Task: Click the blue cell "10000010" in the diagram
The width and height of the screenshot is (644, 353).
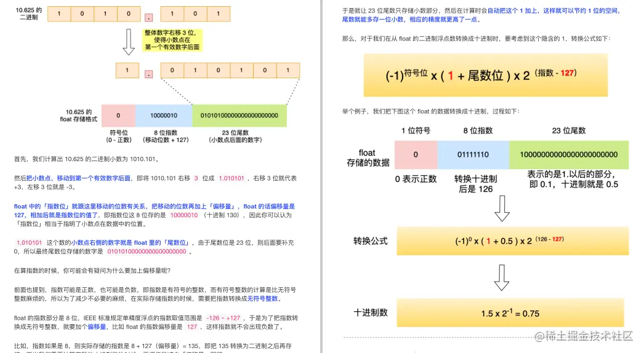Action: tap(164, 116)
